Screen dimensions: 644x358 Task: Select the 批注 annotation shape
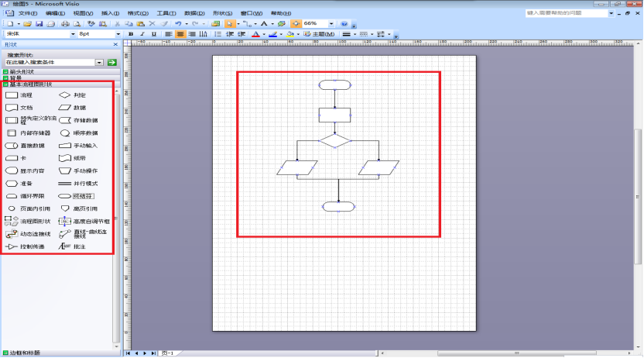click(x=72, y=246)
